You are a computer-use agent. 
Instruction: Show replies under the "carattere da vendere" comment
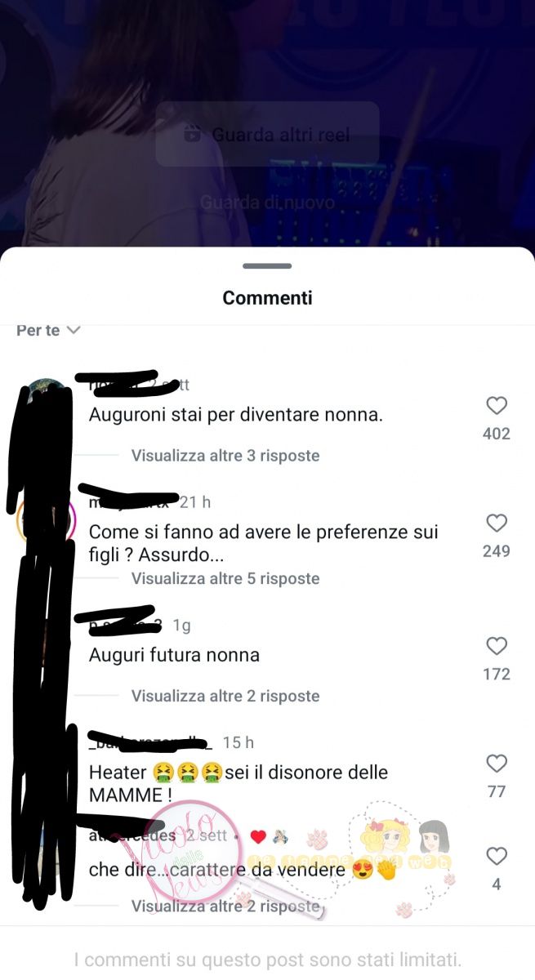tap(225, 906)
